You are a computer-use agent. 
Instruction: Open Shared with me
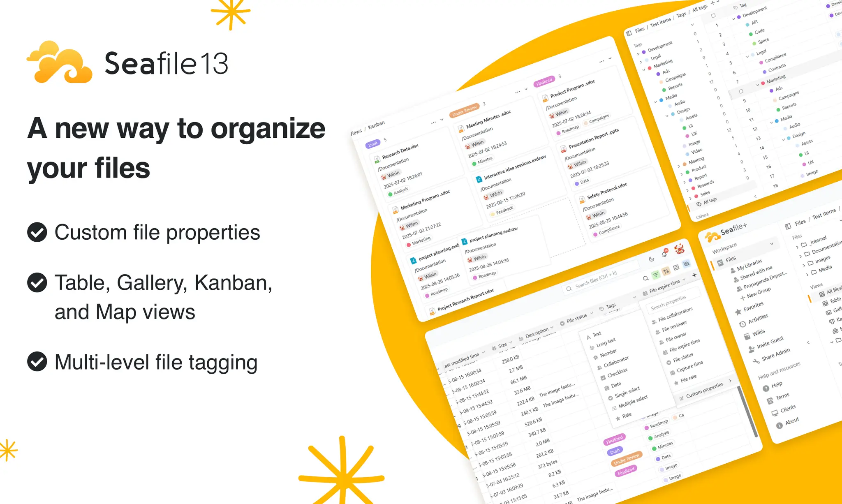[x=752, y=274]
